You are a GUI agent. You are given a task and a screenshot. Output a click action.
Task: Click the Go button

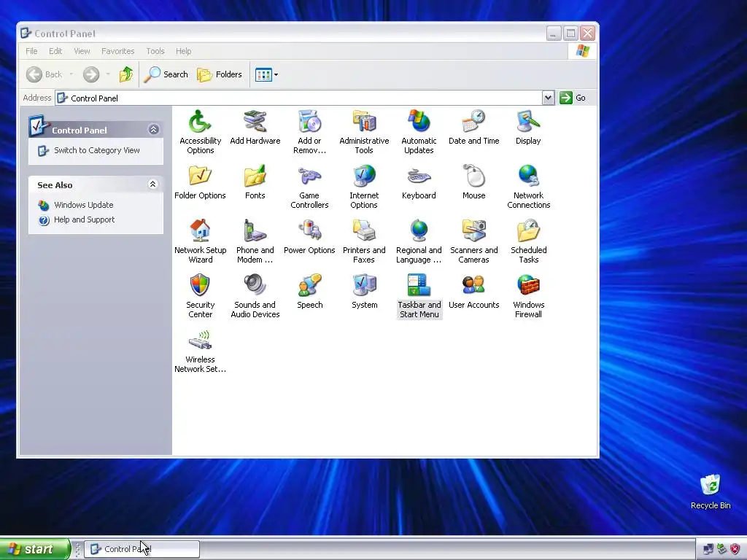573,98
